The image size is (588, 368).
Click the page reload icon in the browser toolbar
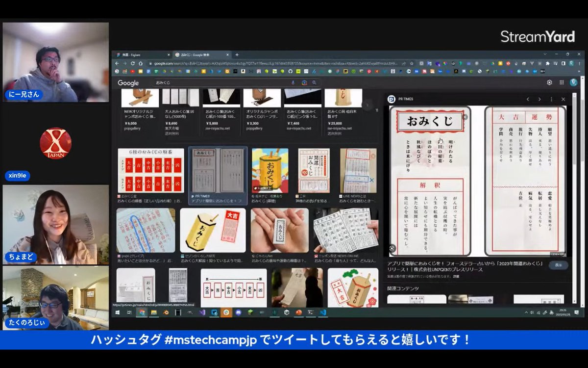134,63
